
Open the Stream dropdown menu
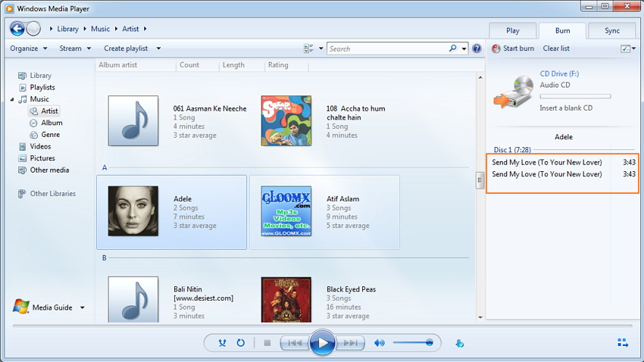coord(75,48)
